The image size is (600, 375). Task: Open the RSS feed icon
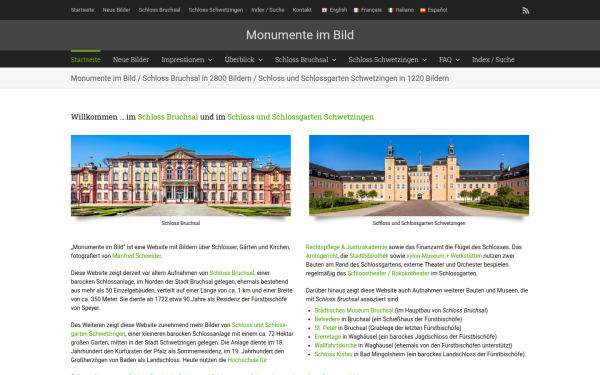pyautogui.click(x=526, y=11)
